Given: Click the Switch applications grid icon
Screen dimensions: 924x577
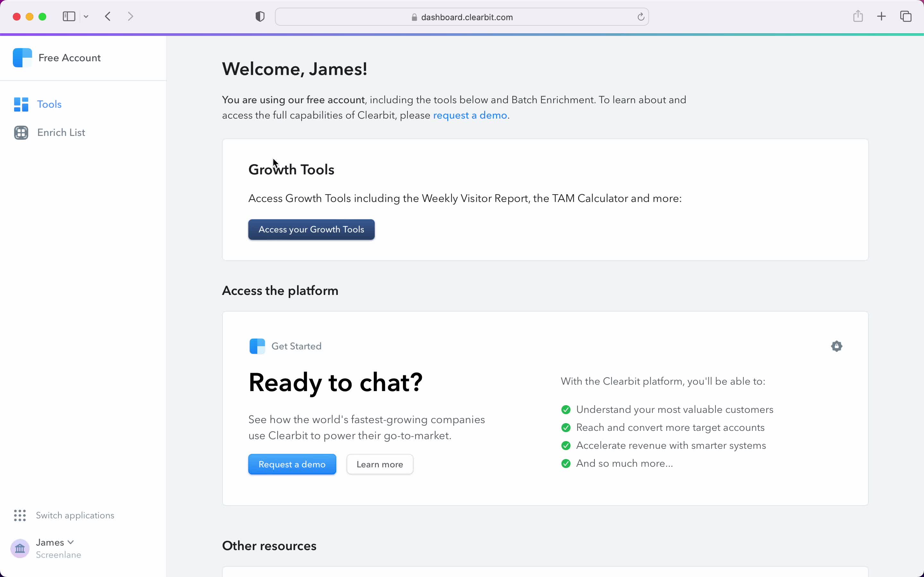Looking at the screenshot, I should click(x=20, y=515).
